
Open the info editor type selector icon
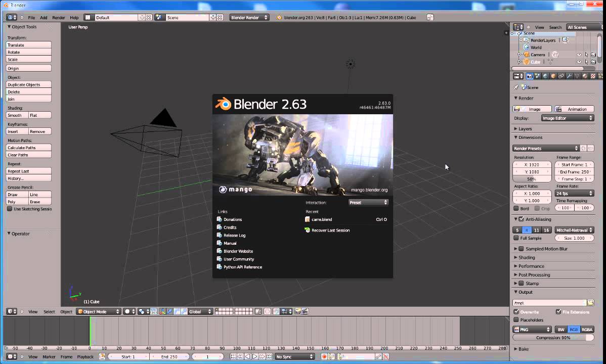tap(12, 17)
